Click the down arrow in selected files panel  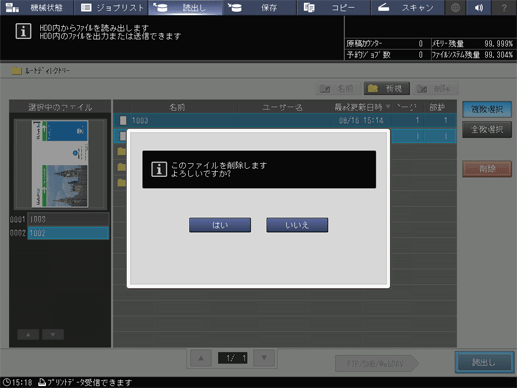tap(53, 334)
